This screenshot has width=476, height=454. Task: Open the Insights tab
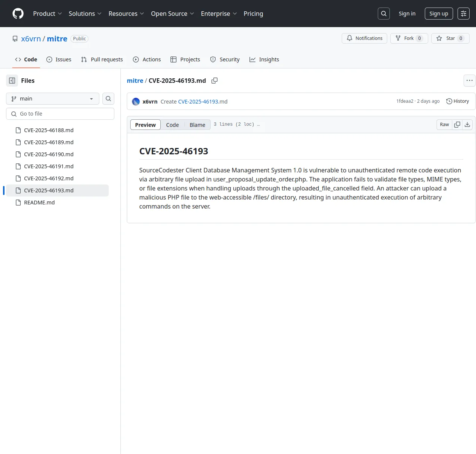(264, 59)
